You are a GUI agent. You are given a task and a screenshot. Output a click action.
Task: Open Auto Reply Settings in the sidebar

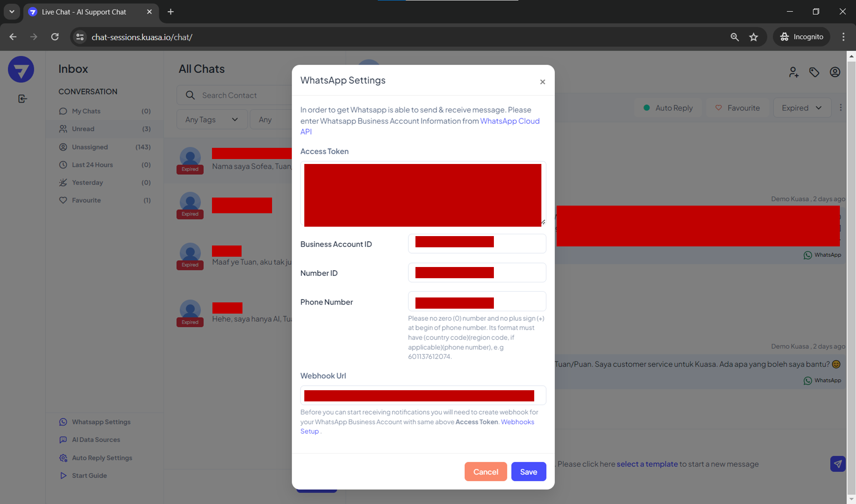(102, 458)
